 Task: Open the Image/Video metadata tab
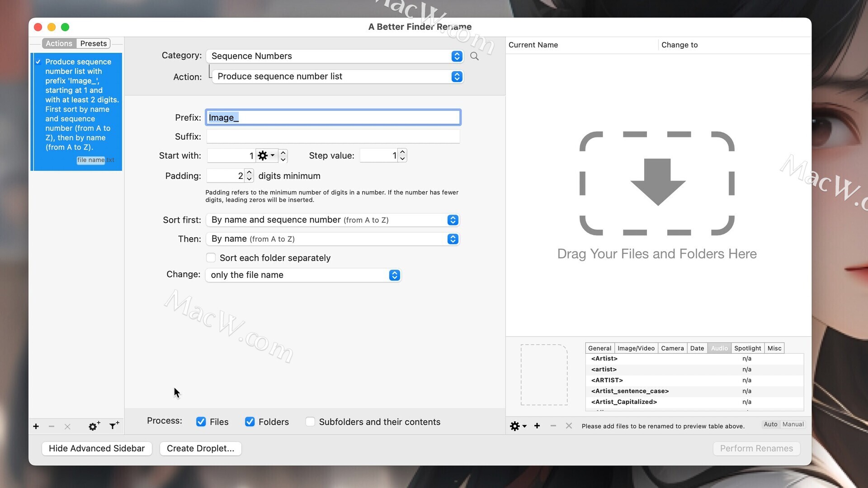(636, 348)
